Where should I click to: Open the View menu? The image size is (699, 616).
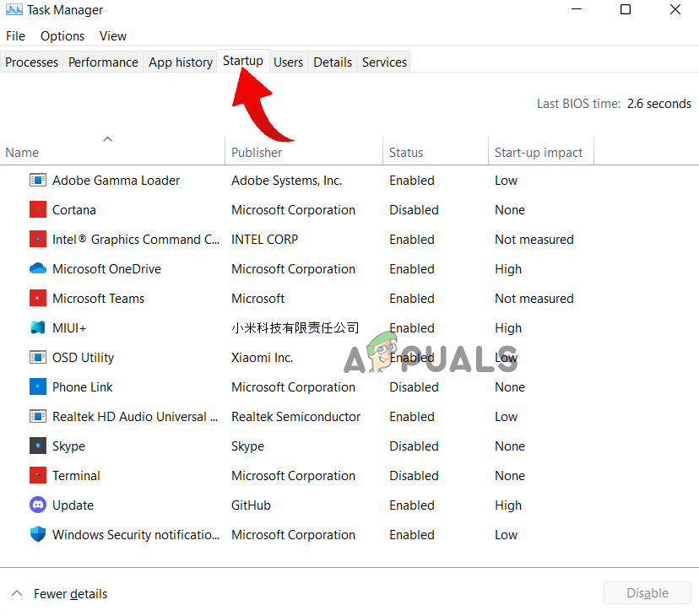click(113, 36)
